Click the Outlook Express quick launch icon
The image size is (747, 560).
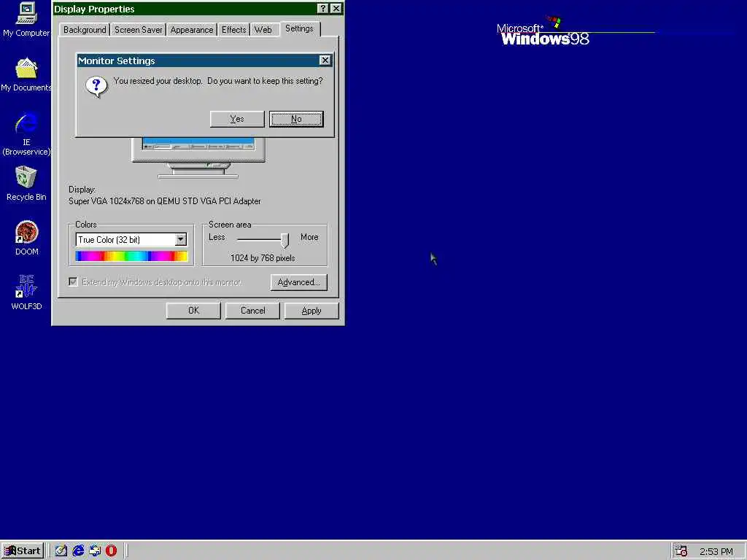[95, 551]
